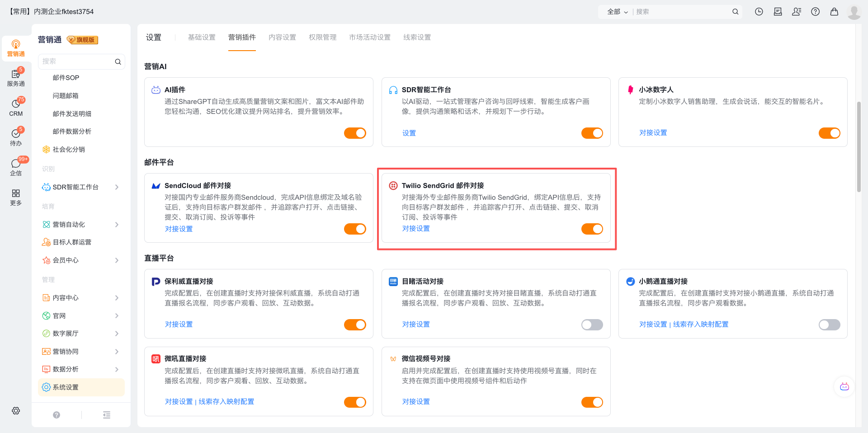868x433 pixels.
Task: Open the 全部 search scope dropdown
Action: tap(618, 12)
